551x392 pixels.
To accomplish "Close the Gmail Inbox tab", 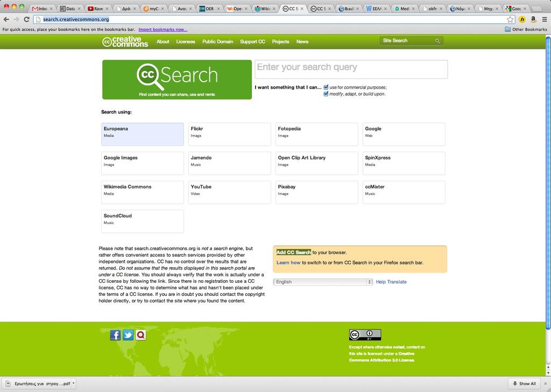I will pos(51,9).
